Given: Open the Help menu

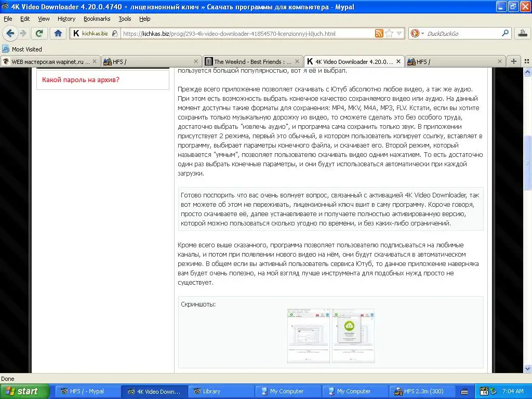Looking at the screenshot, I should [x=144, y=19].
